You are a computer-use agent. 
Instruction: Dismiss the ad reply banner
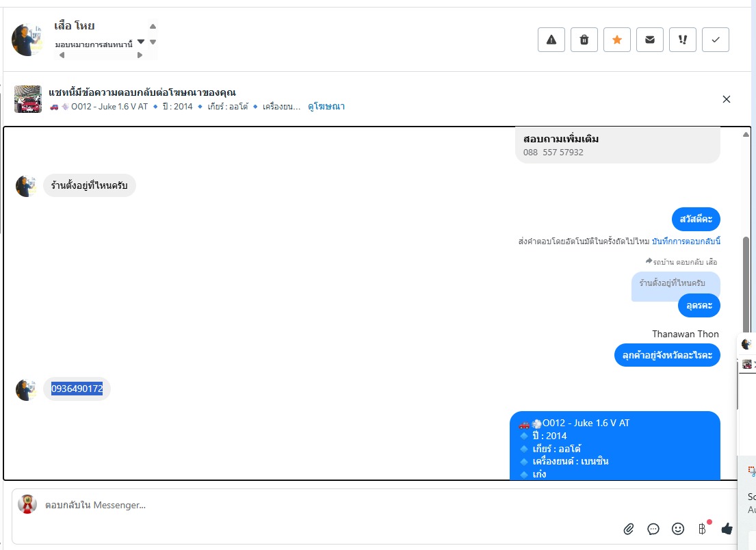tap(727, 99)
